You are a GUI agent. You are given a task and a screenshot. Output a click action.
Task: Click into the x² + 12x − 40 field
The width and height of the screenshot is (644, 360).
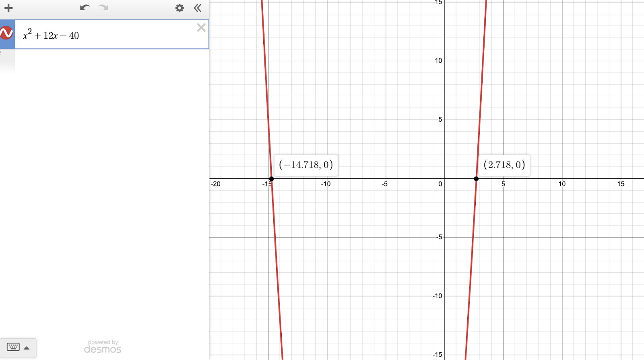tap(111, 35)
